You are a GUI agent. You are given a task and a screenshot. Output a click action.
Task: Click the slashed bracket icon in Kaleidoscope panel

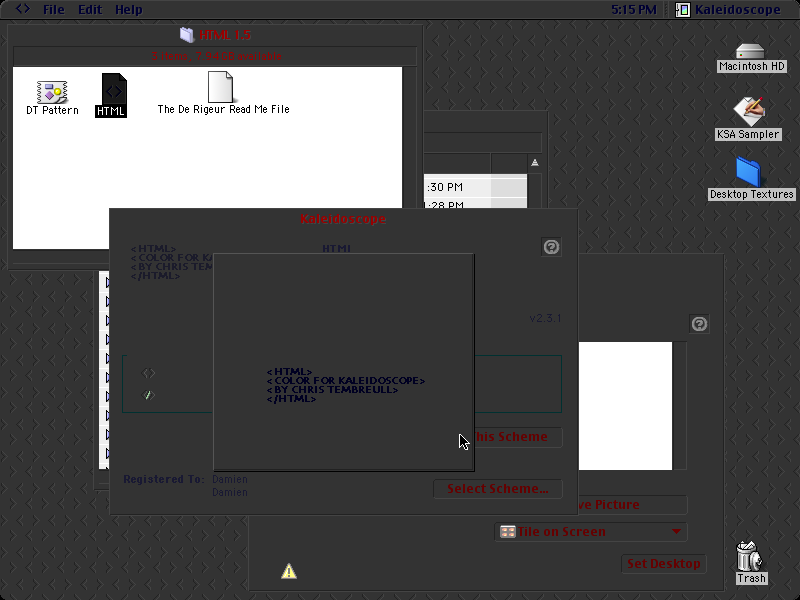click(148, 394)
